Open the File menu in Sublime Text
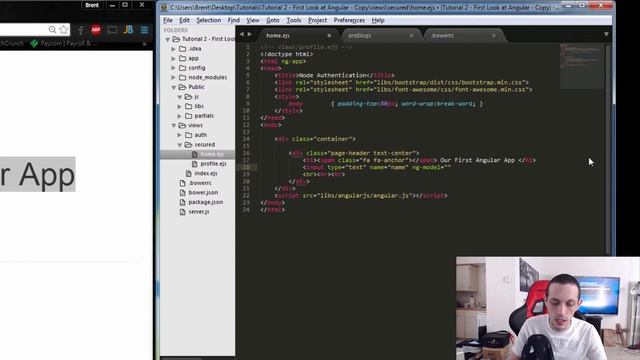The image size is (640, 360). pyautogui.click(x=168, y=20)
